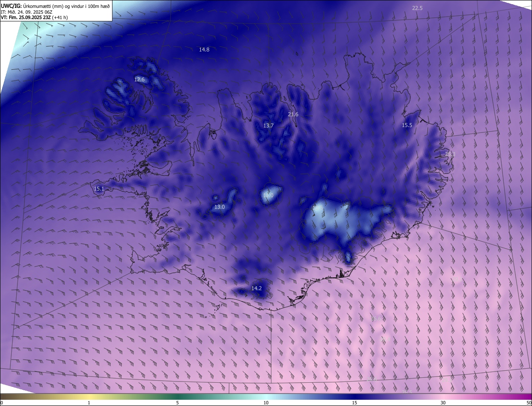The width and height of the screenshot is (532, 406).
Task: Click the 15 tick on the colour scale
Action: (355, 403)
